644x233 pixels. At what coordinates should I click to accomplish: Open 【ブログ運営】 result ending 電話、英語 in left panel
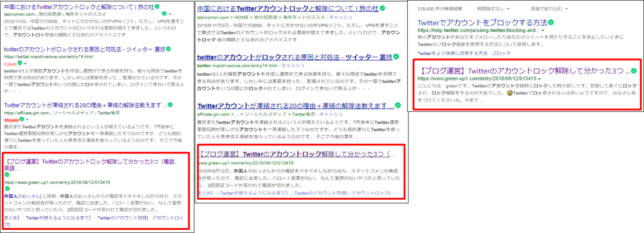90,164
